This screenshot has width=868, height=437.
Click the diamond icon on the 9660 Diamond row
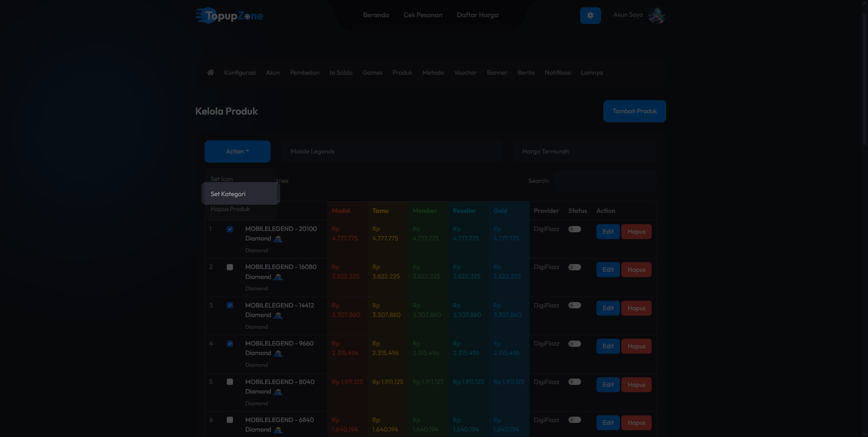coord(278,353)
